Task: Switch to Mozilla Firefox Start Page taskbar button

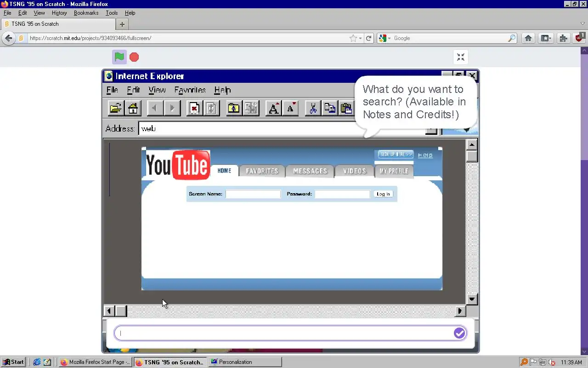Action: click(96, 362)
